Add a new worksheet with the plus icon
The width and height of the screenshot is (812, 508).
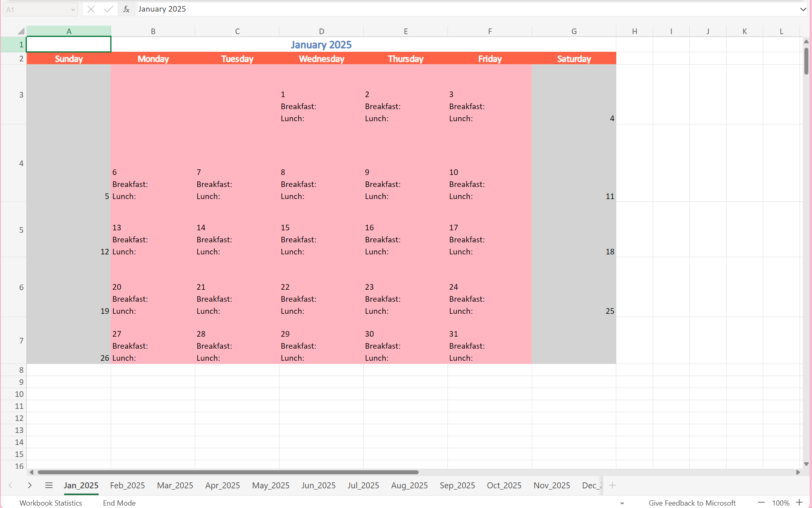coord(612,485)
